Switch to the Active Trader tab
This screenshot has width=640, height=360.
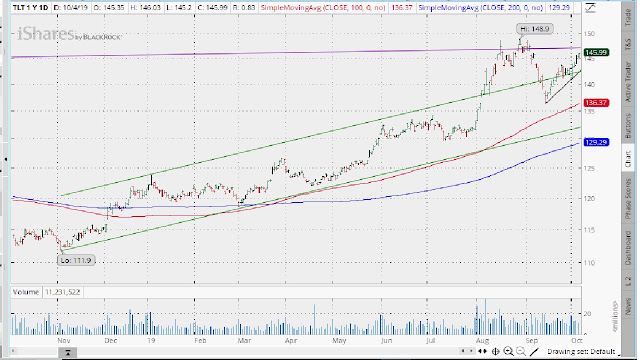(629, 82)
